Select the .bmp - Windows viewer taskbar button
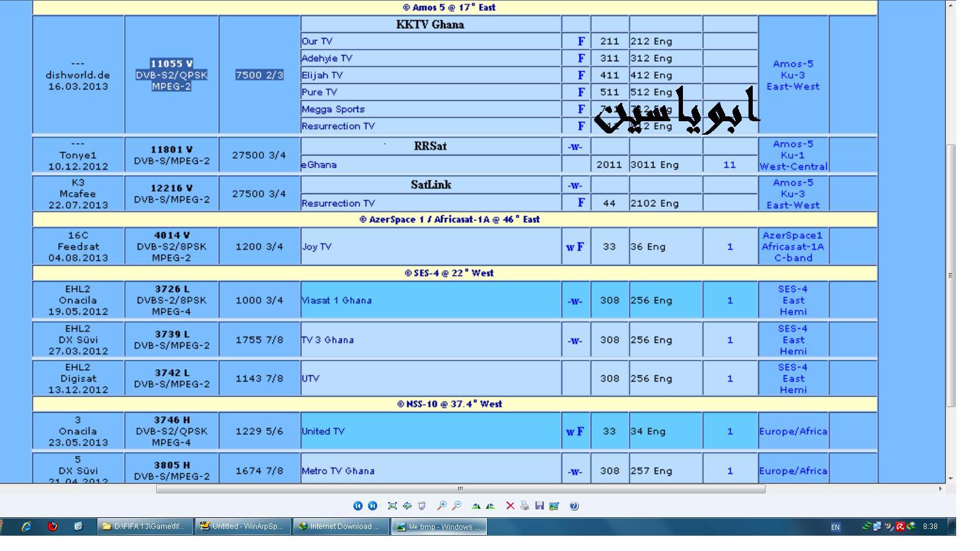Image resolution: width=980 pixels, height=551 pixels. (439, 527)
